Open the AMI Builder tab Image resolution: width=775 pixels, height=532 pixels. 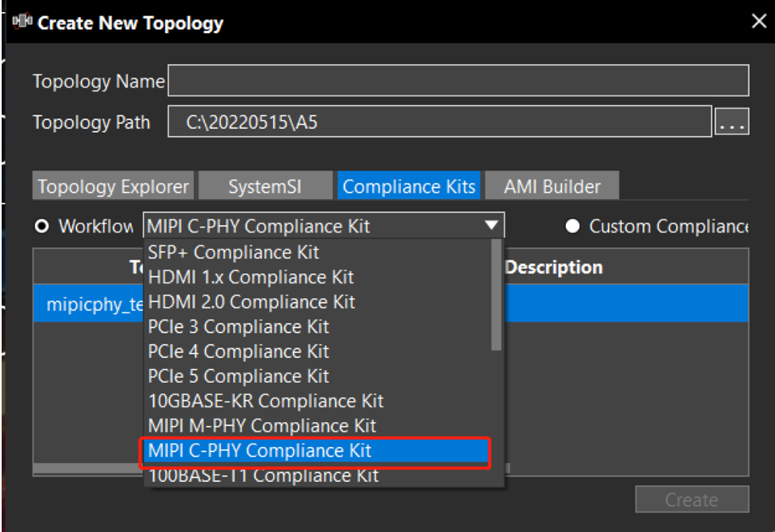552,186
